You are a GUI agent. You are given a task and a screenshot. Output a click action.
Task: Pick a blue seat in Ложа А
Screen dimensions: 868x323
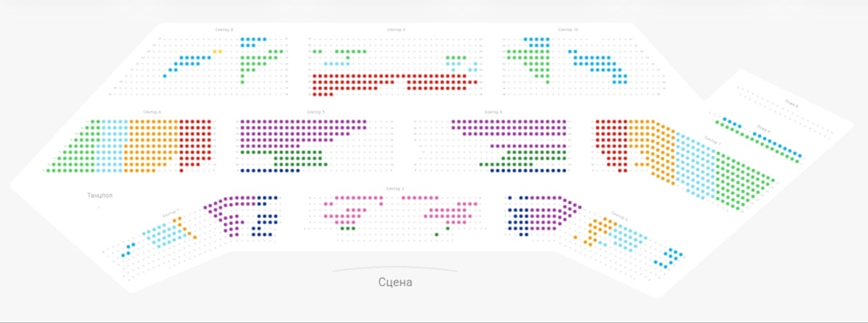pos(775,141)
